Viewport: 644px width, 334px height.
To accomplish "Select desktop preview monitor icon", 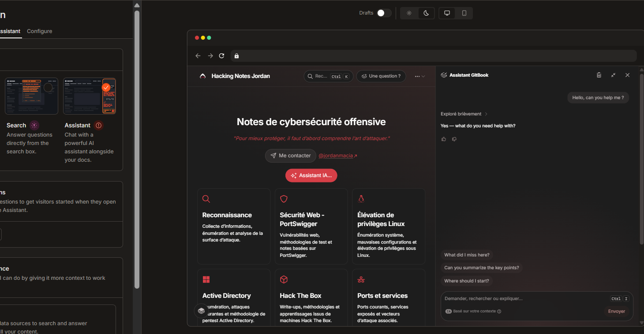I will coord(447,13).
